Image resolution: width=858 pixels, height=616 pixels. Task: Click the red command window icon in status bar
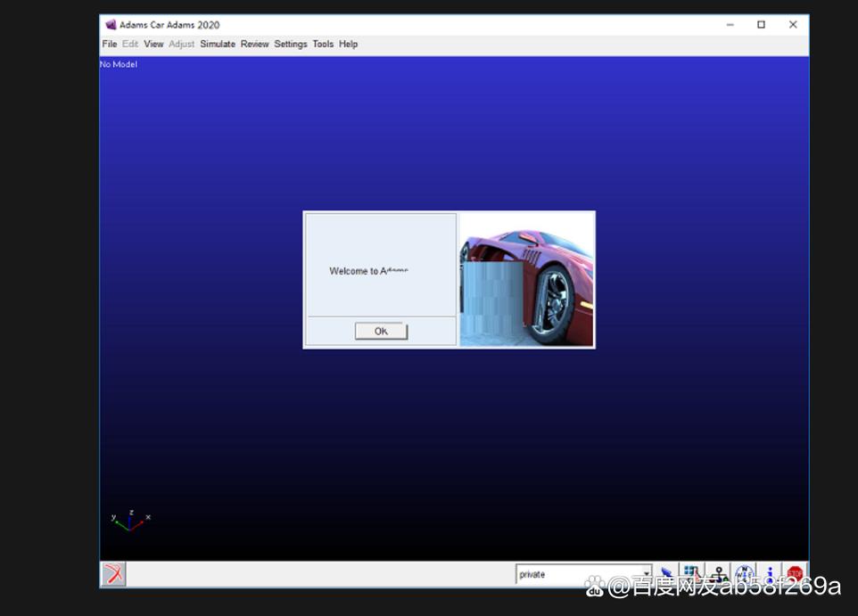point(113,574)
